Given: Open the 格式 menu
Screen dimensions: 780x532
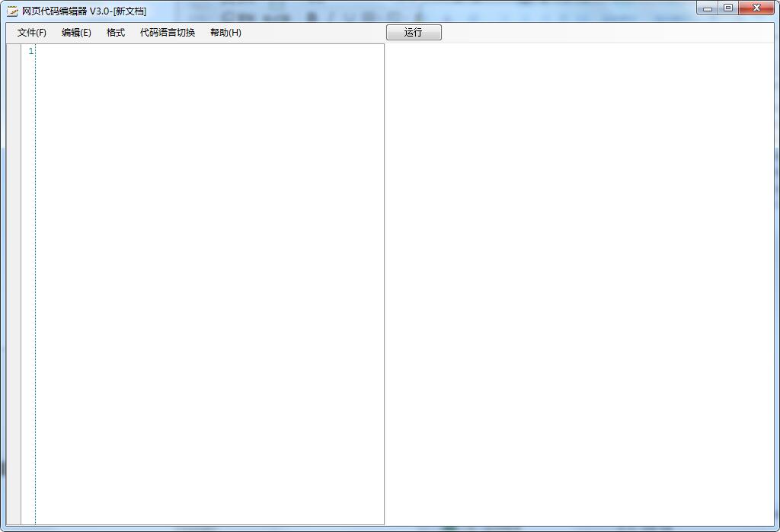Looking at the screenshot, I should (x=116, y=33).
